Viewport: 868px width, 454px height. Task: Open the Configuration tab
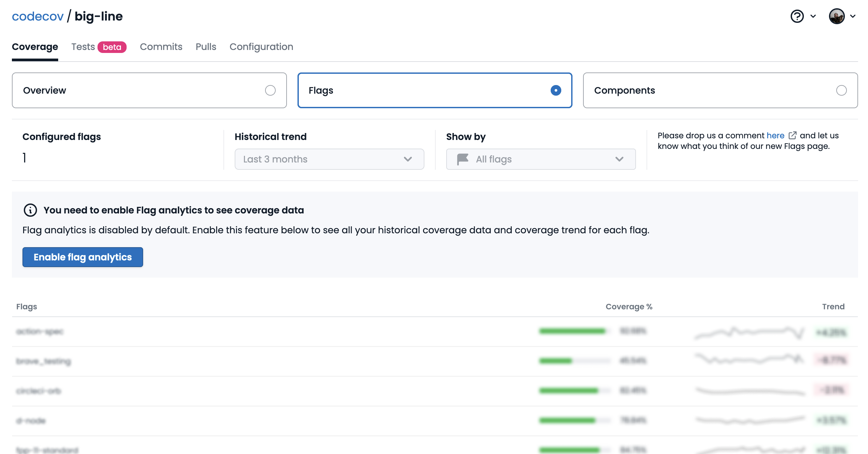tap(261, 47)
